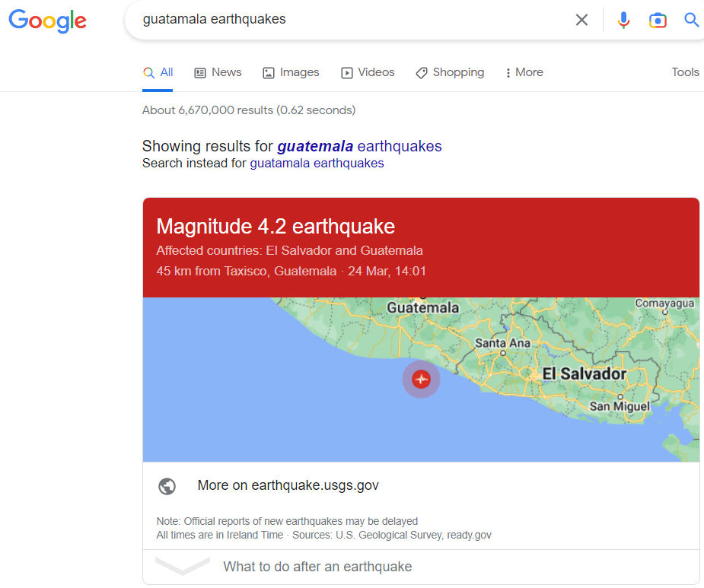Image resolution: width=704 pixels, height=588 pixels.
Task: Open Google Lens camera search
Action: pos(658,20)
